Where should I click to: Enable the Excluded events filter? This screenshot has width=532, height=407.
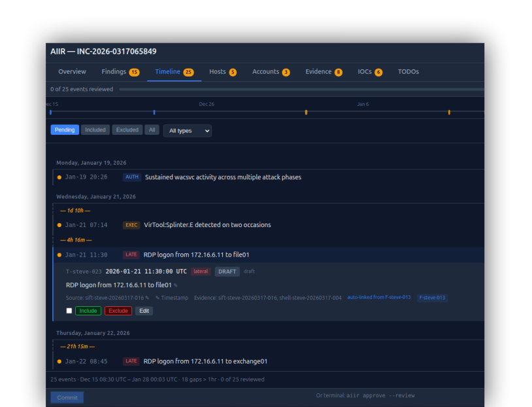click(127, 130)
